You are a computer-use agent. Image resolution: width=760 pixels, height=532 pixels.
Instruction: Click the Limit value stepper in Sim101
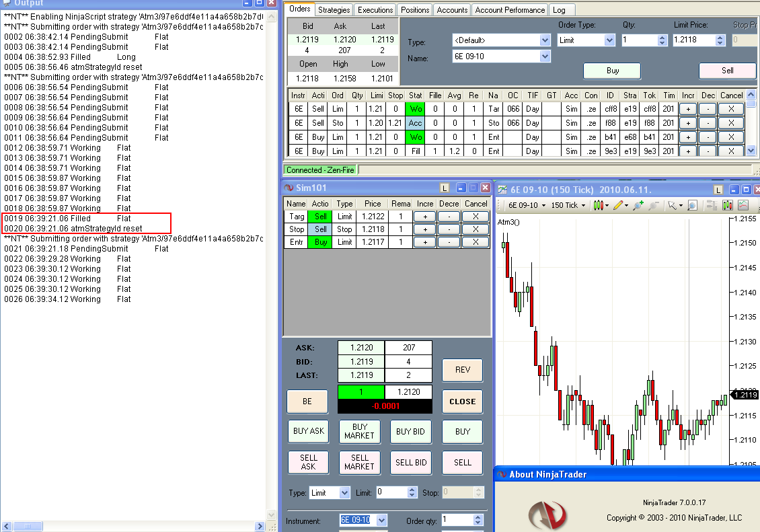pos(412,493)
